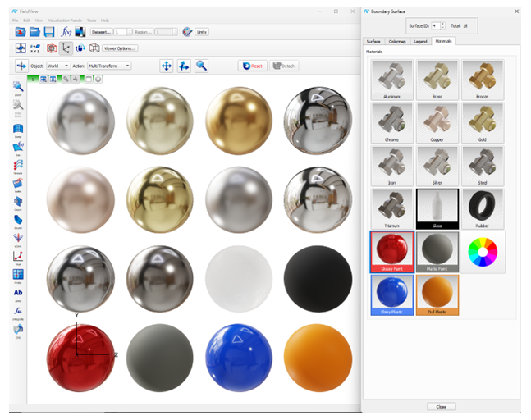The height and width of the screenshot is (420, 531).
Task: Click the Save disk icon in toolbar
Action: pyautogui.click(x=49, y=31)
